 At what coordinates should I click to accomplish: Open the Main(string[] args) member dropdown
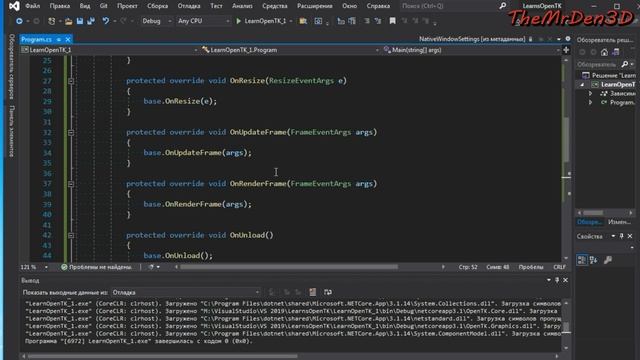click(471, 50)
